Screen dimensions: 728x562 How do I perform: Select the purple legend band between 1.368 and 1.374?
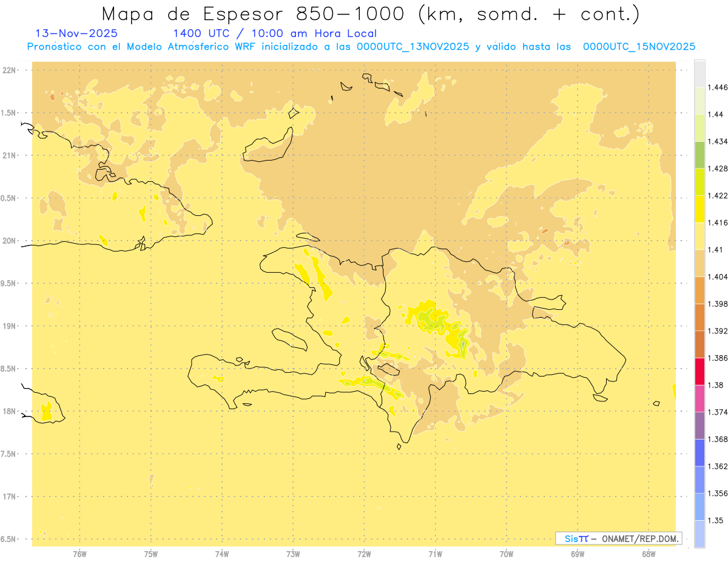699,426
